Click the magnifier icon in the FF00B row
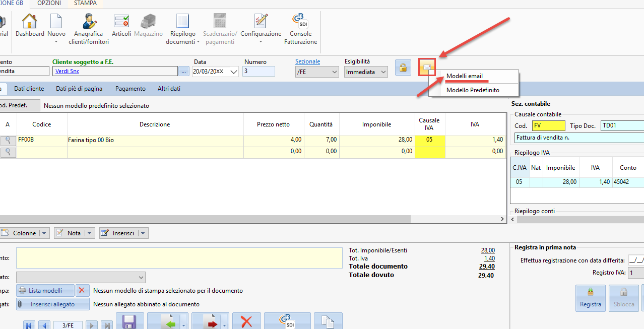Viewport: 644px width, 329px height. point(9,141)
